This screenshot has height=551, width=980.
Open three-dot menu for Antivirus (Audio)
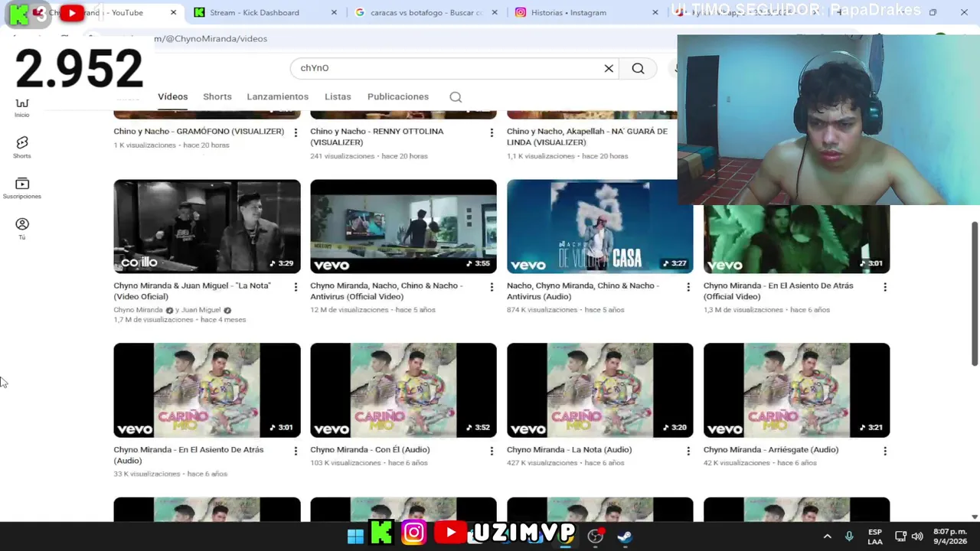coord(688,287)
